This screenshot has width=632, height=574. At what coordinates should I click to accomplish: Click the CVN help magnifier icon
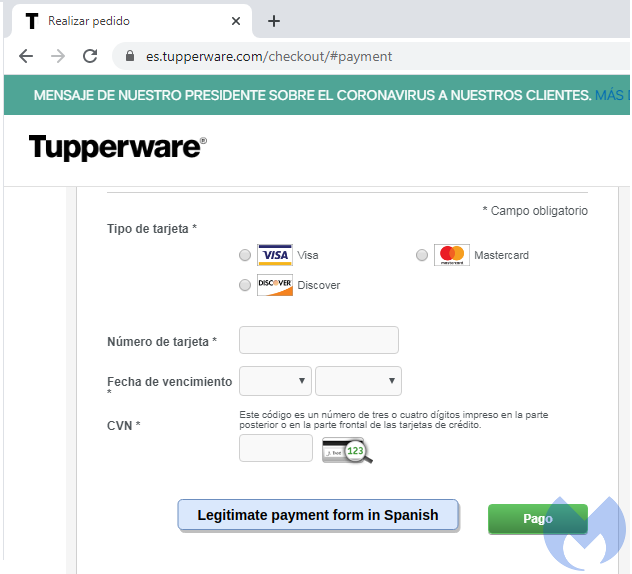[347, 451]
